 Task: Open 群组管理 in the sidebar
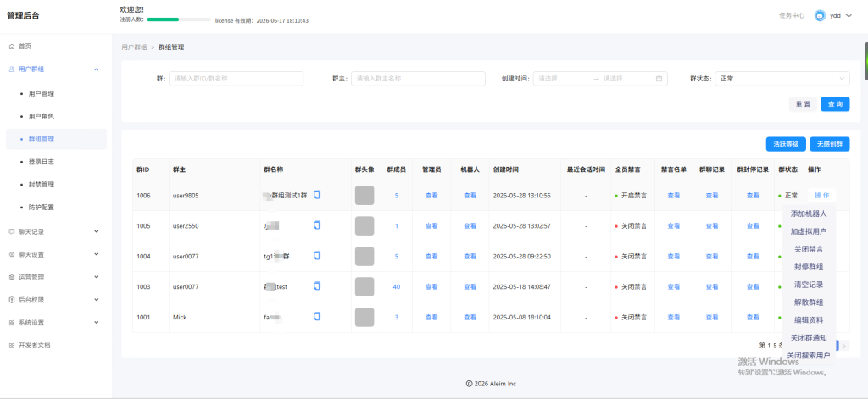[x=57, y=140]
